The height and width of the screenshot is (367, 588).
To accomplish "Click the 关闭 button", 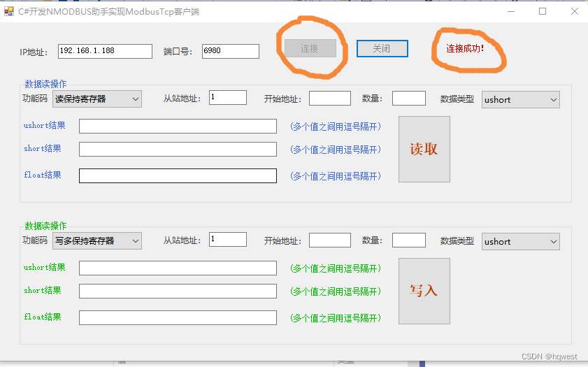I will coord(382,49).
